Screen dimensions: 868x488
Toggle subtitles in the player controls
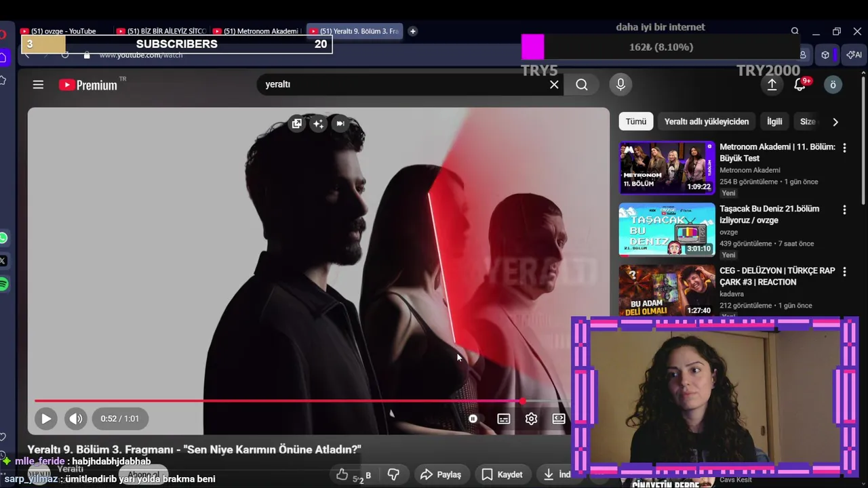504,419
